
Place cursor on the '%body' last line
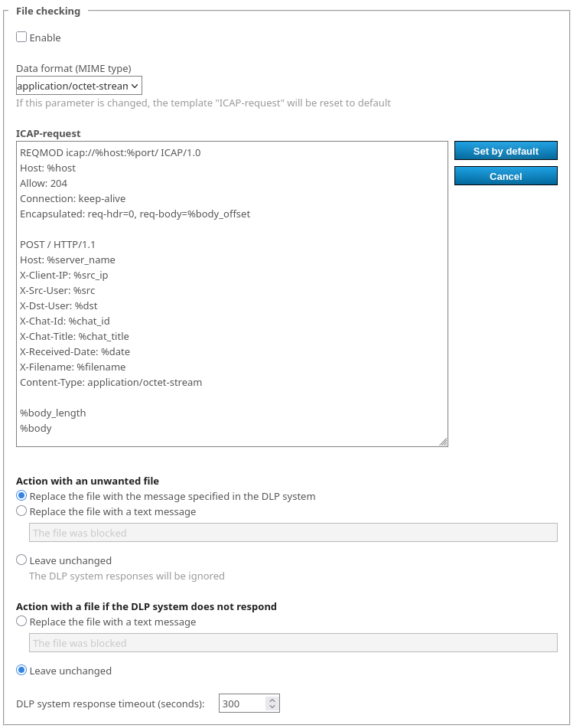[36, 428]
